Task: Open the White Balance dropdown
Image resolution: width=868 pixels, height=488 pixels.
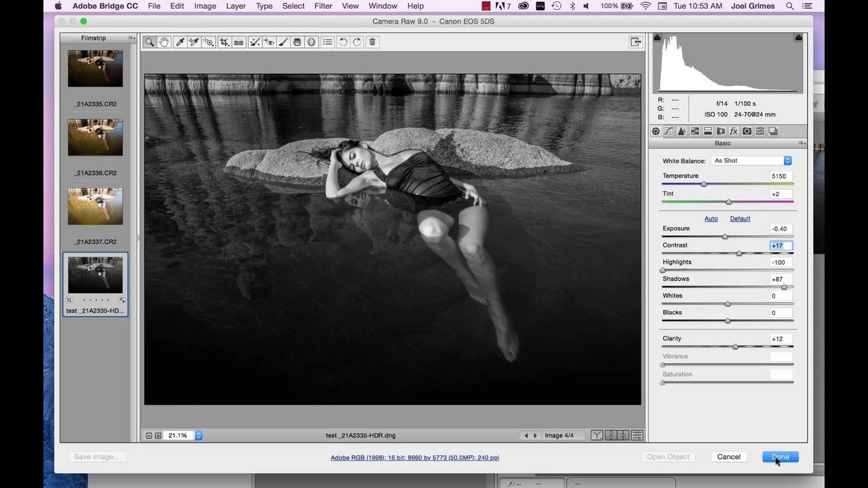Action: [751, 161]
